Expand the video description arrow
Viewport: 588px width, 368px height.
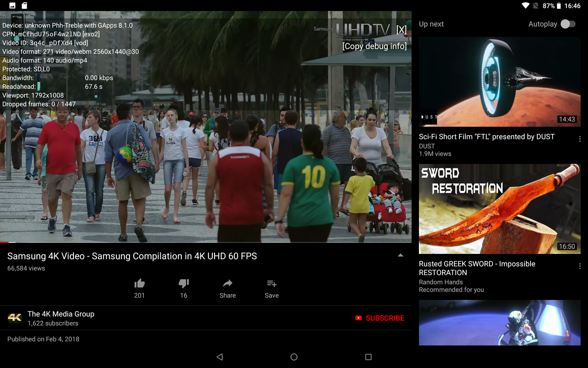pos(401,255)
